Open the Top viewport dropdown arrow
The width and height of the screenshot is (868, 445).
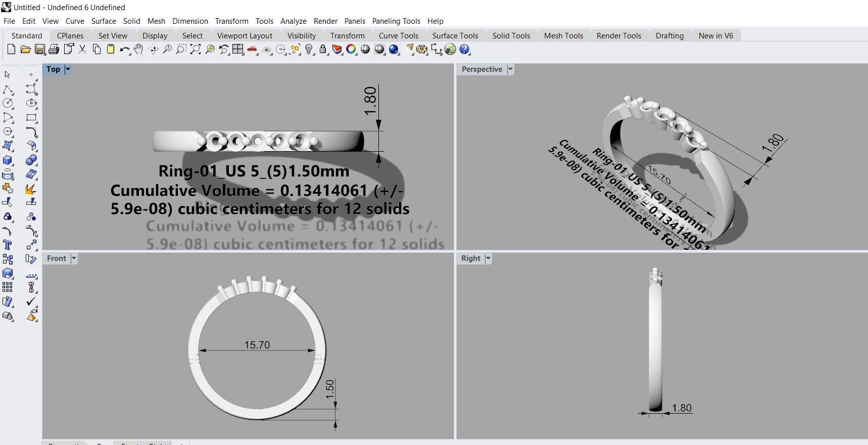pyautogui.click(x=68, y=69)
